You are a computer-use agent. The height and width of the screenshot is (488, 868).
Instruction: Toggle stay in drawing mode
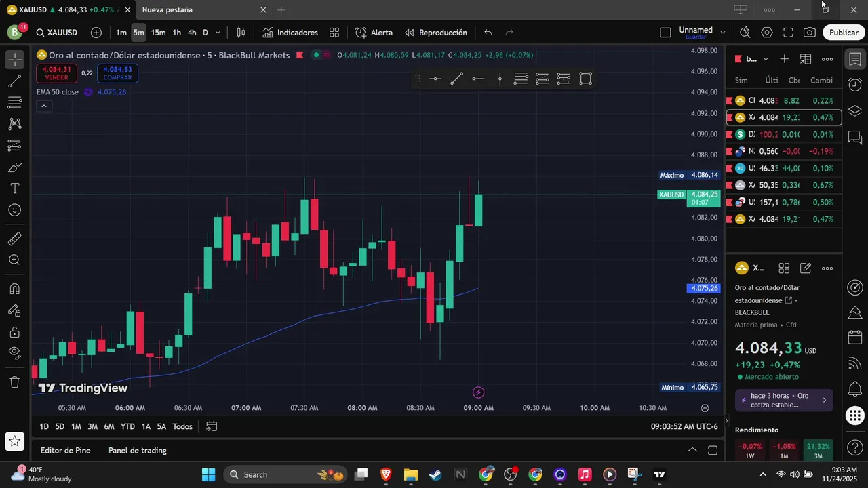point(14,310)
